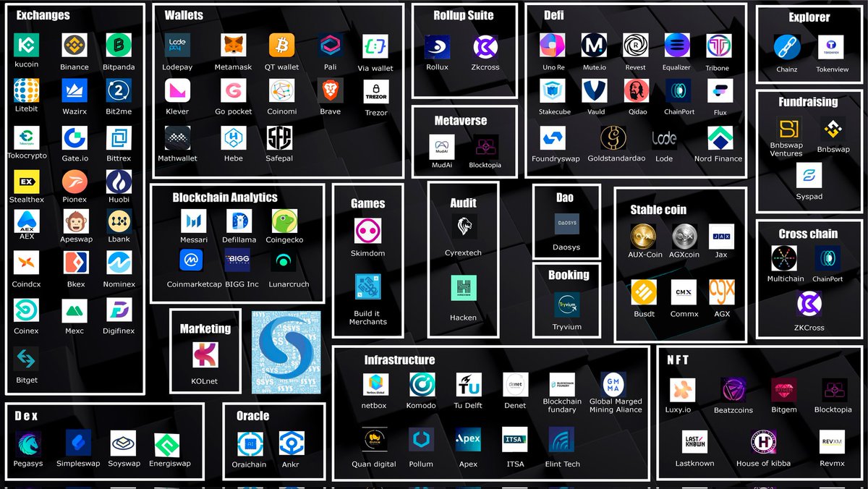Screen dimensions: 868x489
Task: Open the Equalizer Defi icon
Action: (x=678, y=46)
